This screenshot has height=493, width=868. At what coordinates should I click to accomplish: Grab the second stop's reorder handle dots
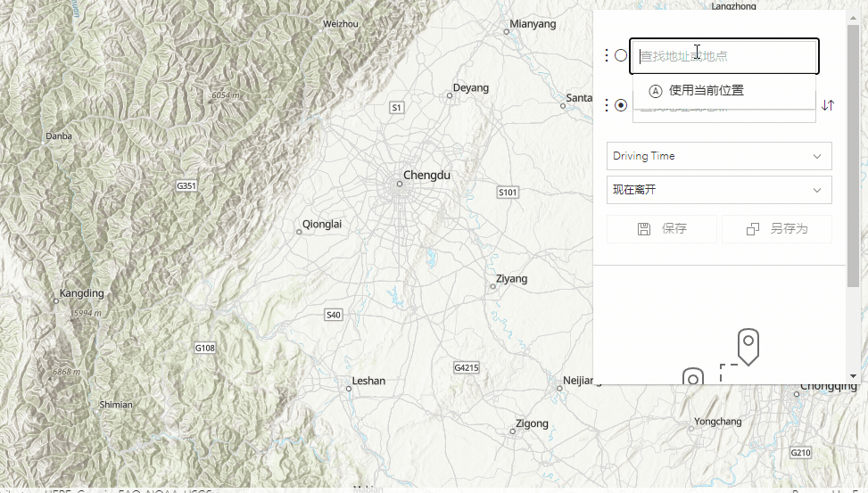pyautogui.click(x=607, y=105)
